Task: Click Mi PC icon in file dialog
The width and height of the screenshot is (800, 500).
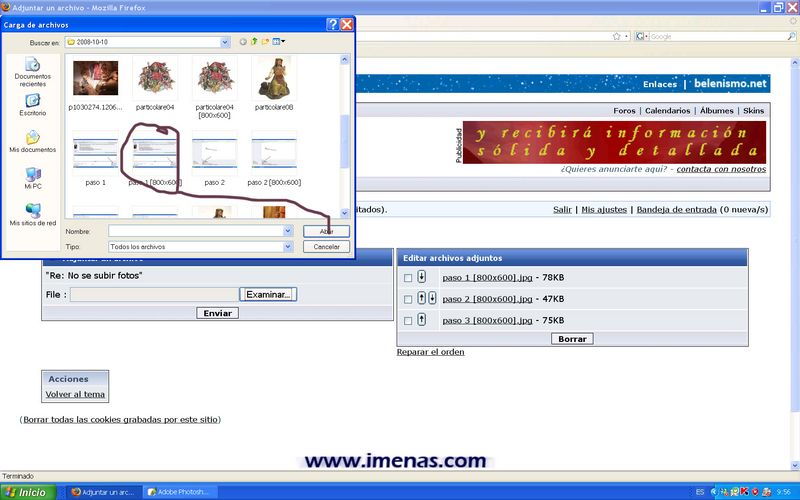Action: click(x=32, y=178)
